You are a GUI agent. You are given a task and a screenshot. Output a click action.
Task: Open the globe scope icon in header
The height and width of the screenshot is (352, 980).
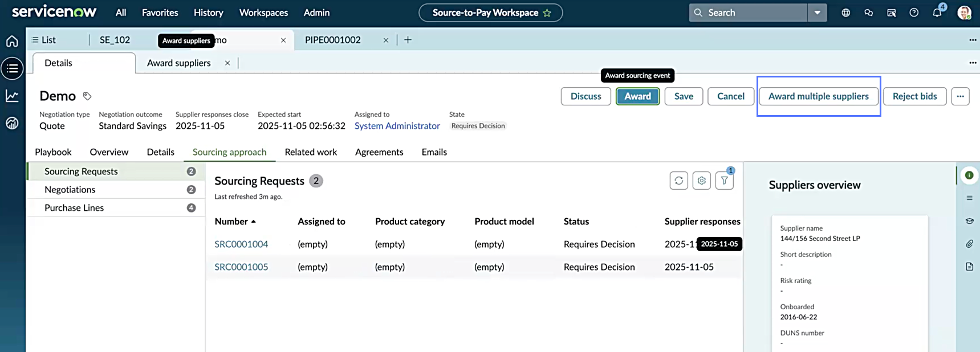click(846, 13)
